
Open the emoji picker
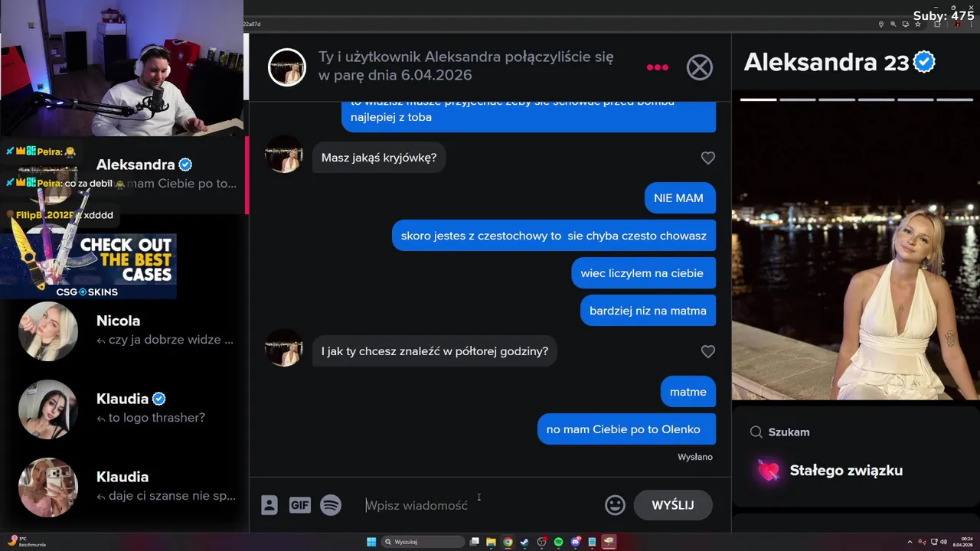615,505
